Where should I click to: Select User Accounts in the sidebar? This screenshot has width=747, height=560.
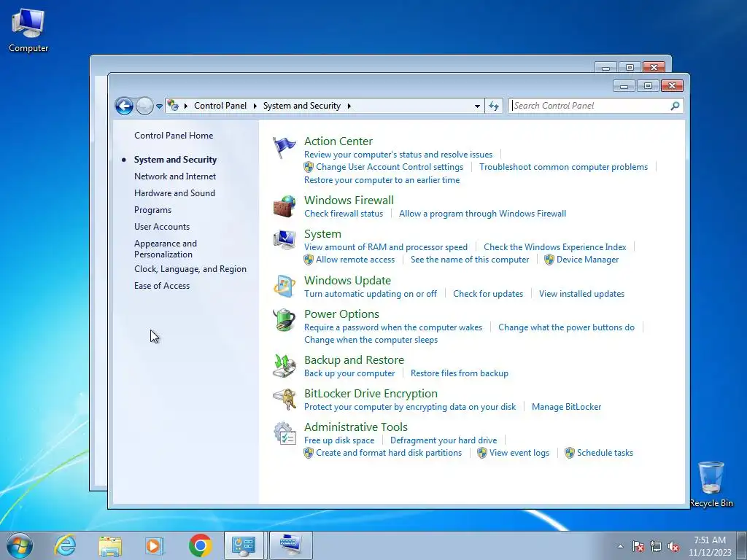pyautogui.click(x=161, y=227)
